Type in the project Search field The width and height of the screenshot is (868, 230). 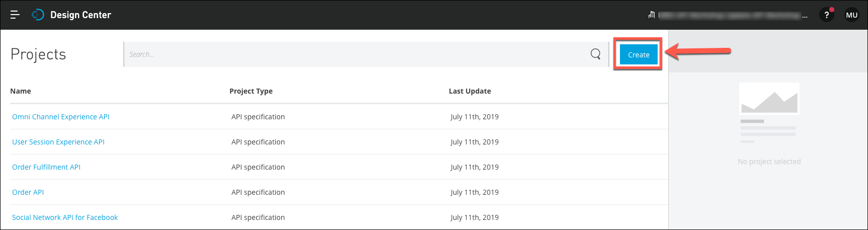pyautogui.click(x=352, y=54)
